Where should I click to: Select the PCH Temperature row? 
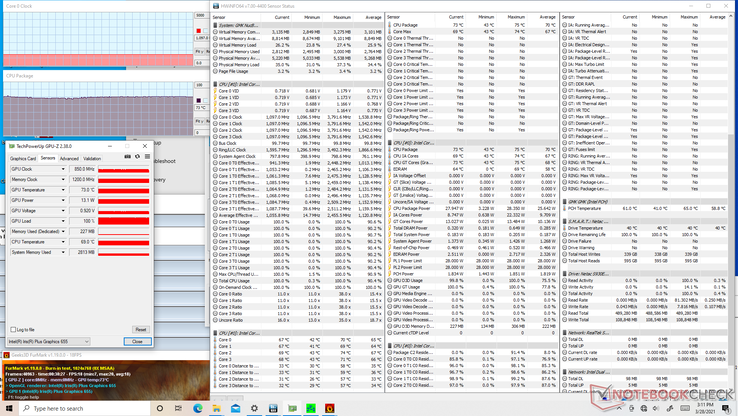(x=644, y=208)
